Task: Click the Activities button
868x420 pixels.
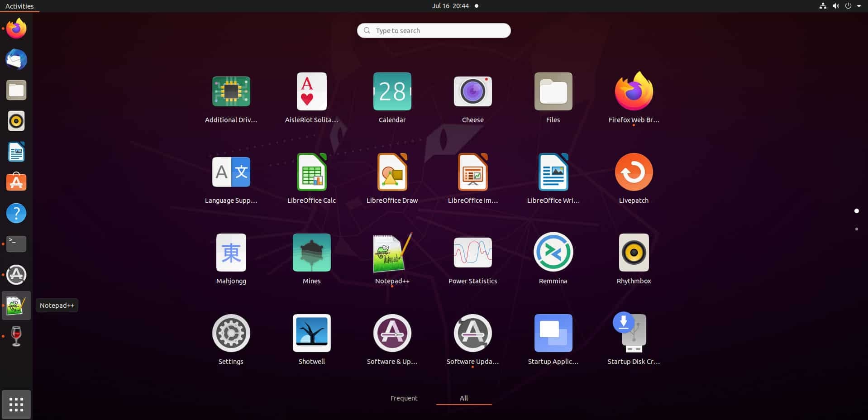Action: point(19,6)
